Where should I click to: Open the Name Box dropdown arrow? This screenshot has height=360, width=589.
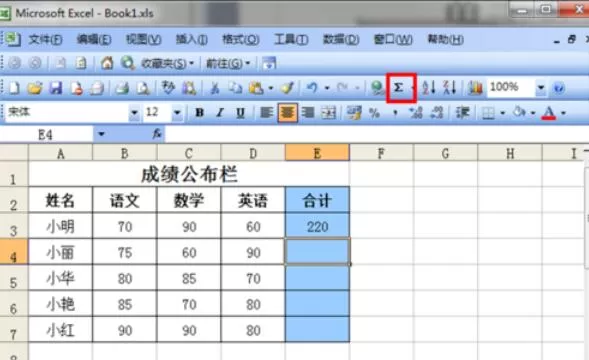101,134
